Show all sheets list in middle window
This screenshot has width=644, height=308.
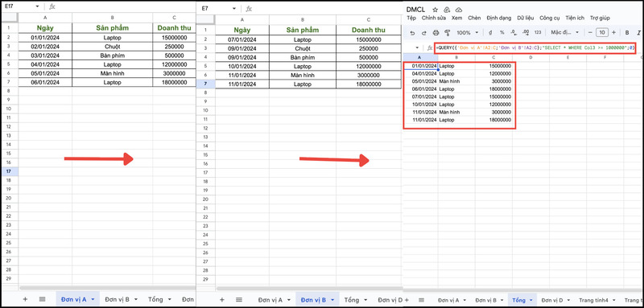click(239, 300)
